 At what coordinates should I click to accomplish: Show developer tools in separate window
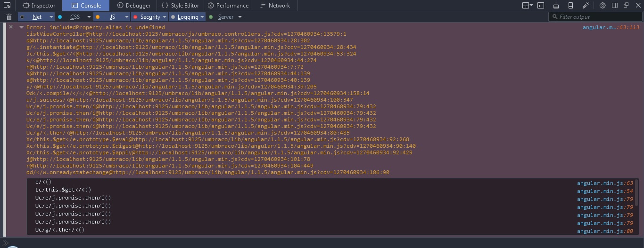[x=626, y=6]
